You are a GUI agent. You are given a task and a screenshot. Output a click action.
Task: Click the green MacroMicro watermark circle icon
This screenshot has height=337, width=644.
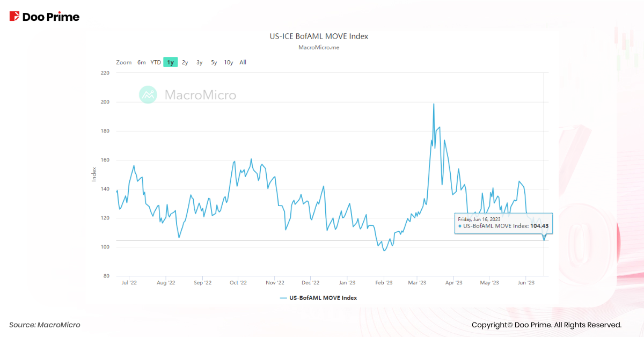pos(148,95)
